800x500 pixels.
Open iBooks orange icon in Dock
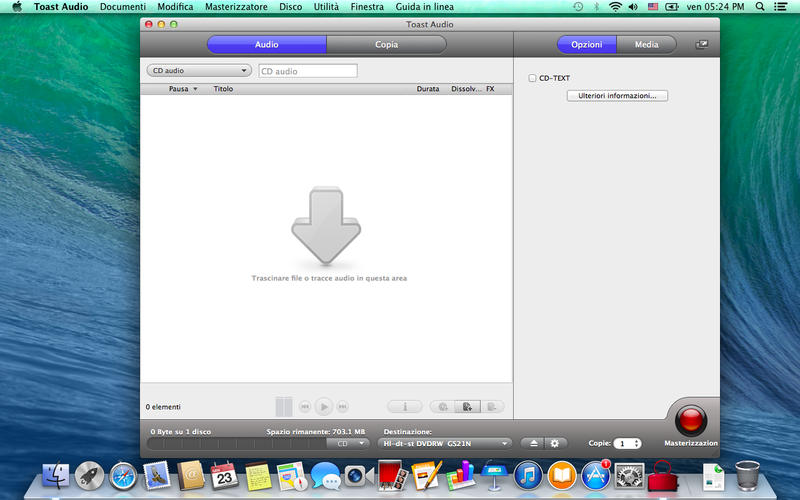(x=562, y=476)
